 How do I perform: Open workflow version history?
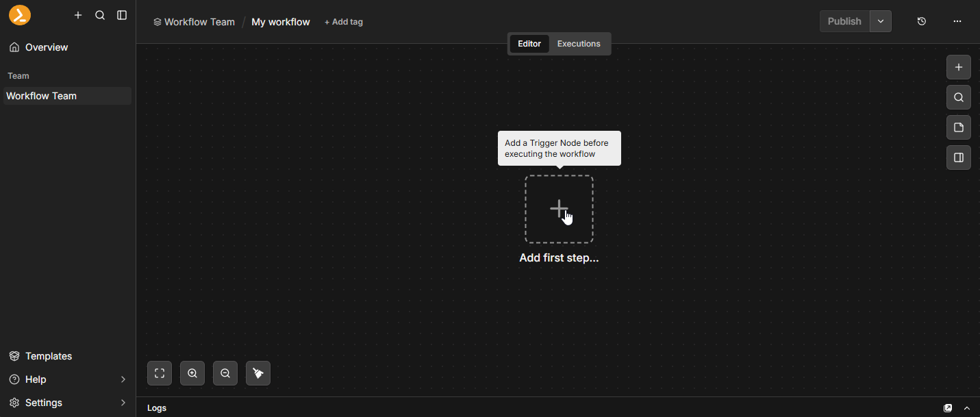pos(922,21)
